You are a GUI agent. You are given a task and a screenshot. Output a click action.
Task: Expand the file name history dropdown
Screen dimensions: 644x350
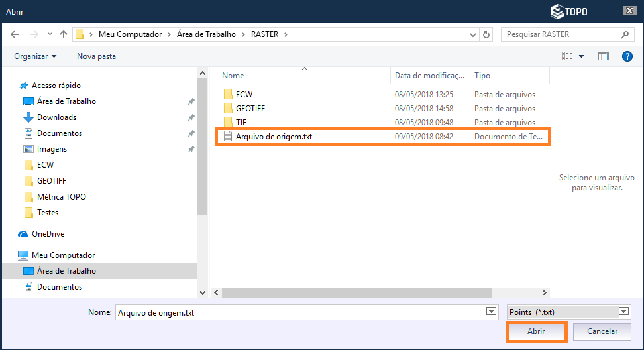click(x=491, y=312)
